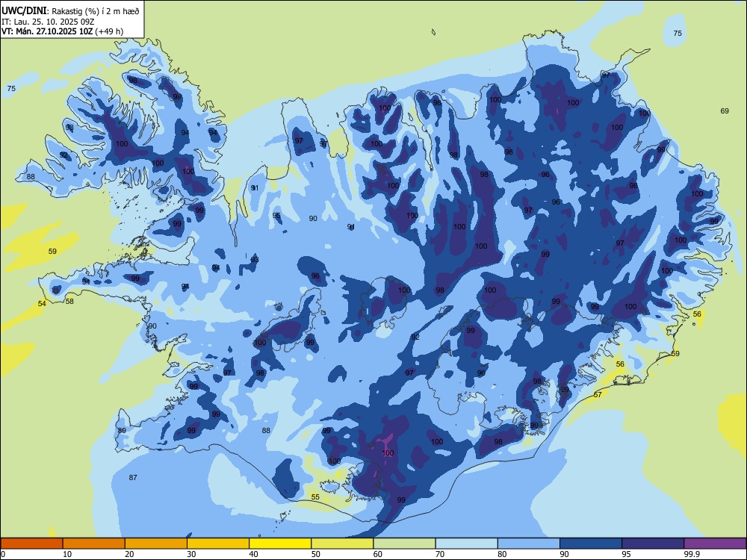The height and width of the screenshot is (560, 747).
Task: Click the legend tick label '80'
Action: (x=502, y=554)
